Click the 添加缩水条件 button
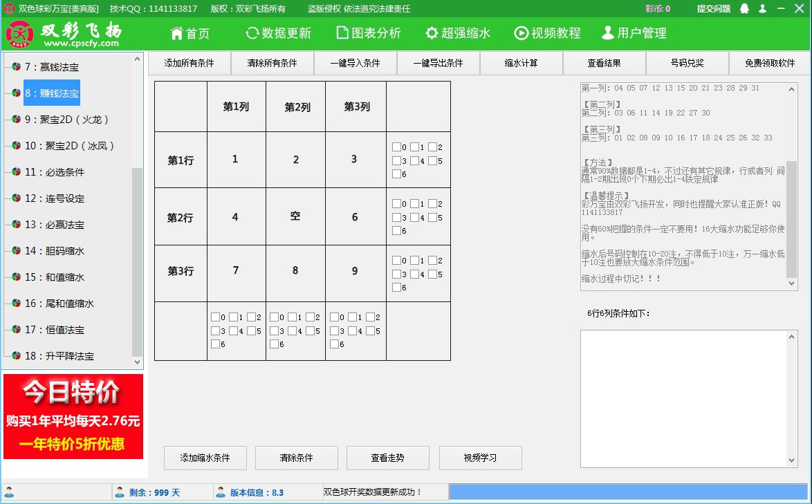 pyautogui.click(x=205, y=458)
